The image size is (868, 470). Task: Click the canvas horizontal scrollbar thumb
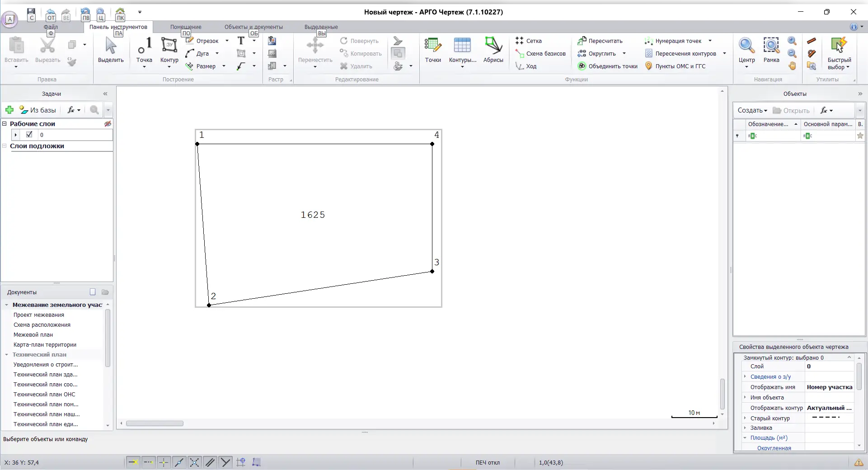coord(155,423)
